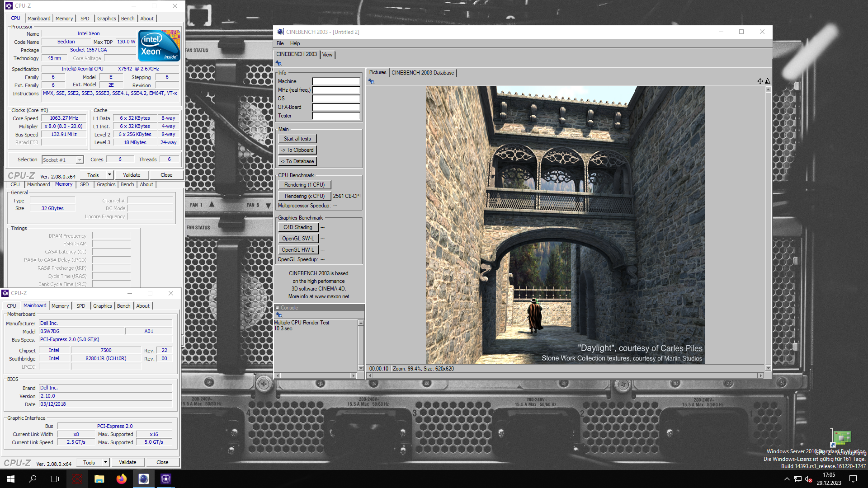
Task: Click the Tester input field
Action: (x=336, y=116)
